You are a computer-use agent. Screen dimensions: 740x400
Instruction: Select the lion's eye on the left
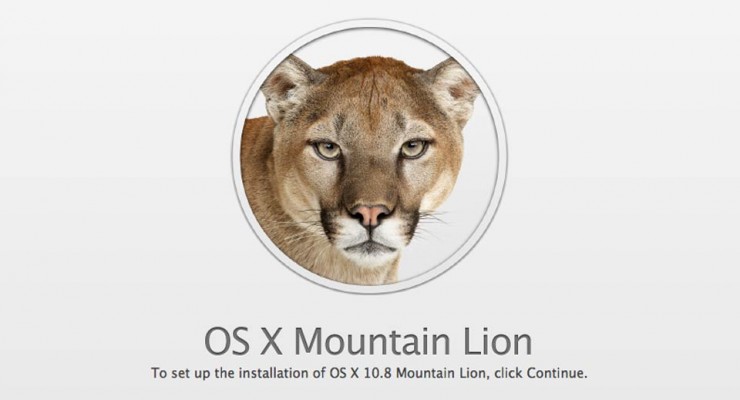coord(326,150)
